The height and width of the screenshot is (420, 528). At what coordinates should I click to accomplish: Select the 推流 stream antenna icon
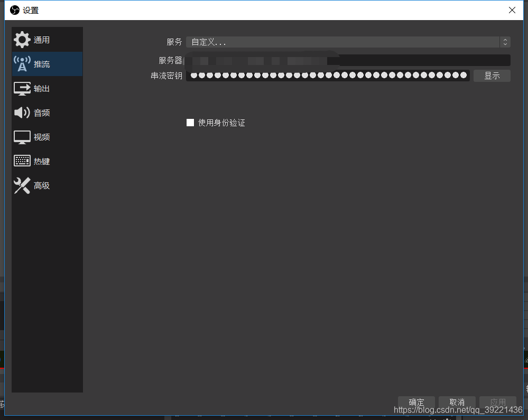click(22, 64)
